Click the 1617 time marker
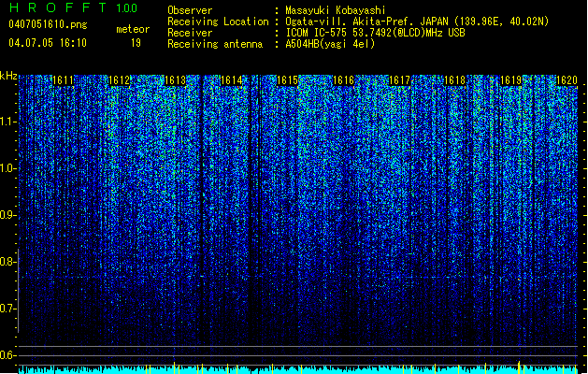 [400, 80]
